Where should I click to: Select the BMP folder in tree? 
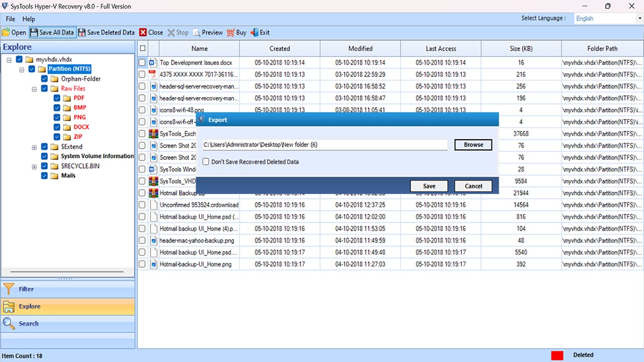[x=79, y=108]
